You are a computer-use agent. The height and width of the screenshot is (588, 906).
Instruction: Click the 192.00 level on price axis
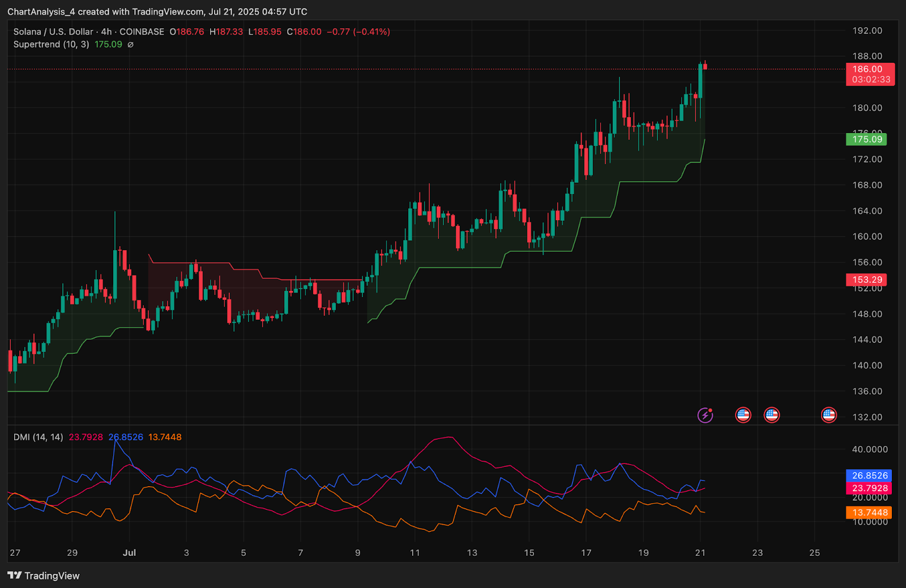pyautogui.click(x=867, y=31)
